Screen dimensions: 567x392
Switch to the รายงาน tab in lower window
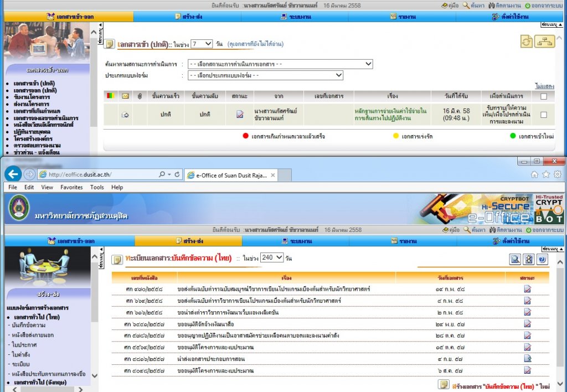[x=403, y=241]
